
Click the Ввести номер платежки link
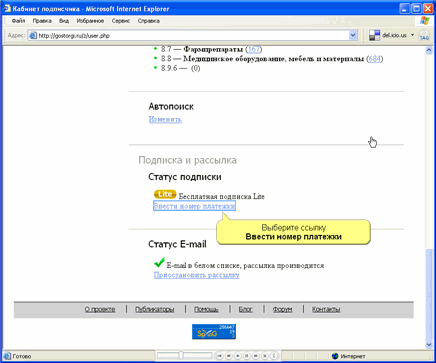click(x=194, y=206)
